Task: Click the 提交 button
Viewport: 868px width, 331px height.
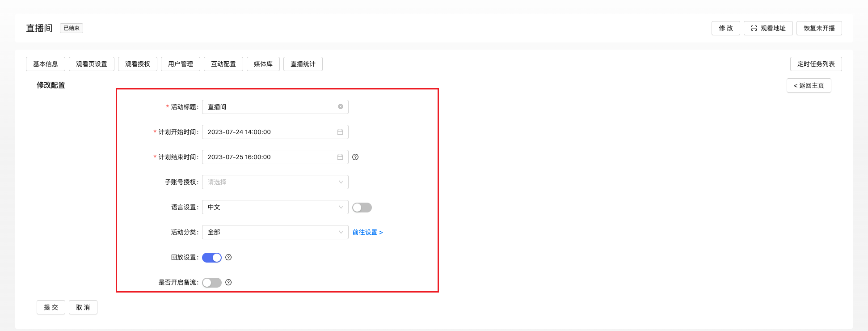Action: [51, 307]
